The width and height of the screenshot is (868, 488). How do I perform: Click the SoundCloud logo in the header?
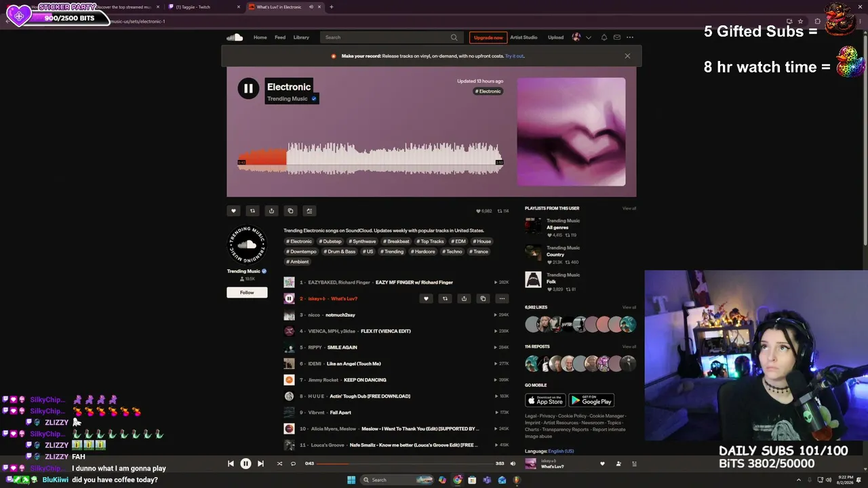point(235,37)
